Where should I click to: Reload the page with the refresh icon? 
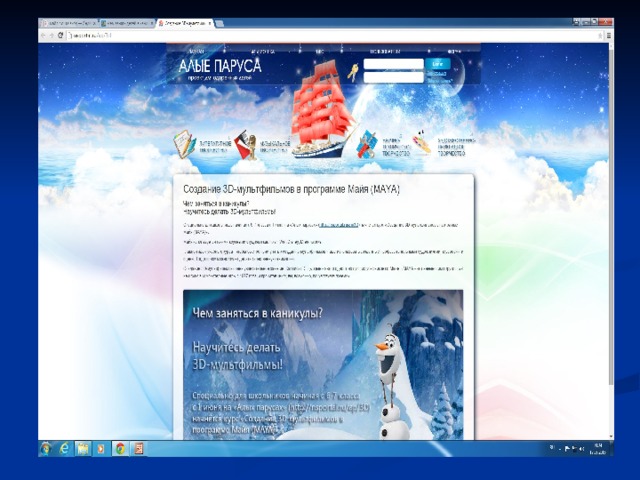point(60,35)
